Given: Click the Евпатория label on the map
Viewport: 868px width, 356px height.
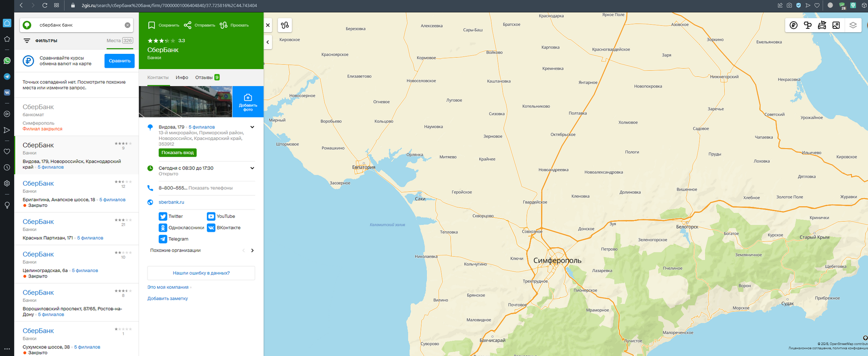Looking at the screenshot, I should coord(364,167).
